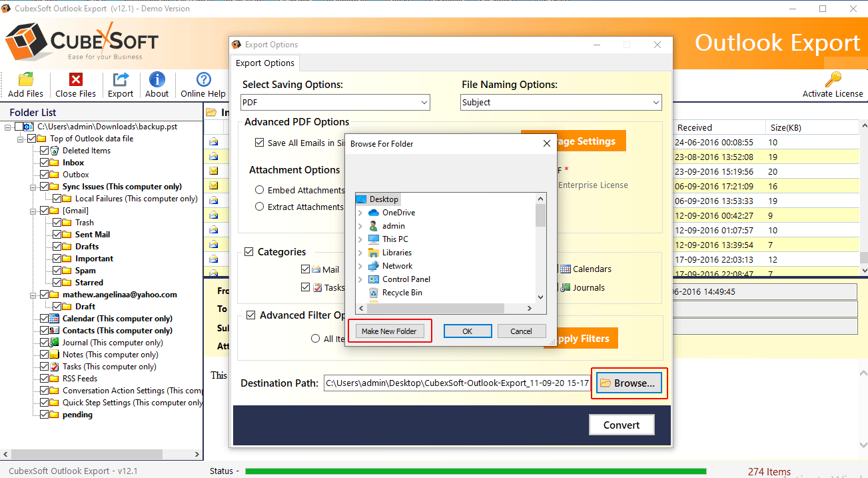Image resolution: width=868 pixels, height=478 pixels.
Task: Click the backup.pst file icon in the tree
Action: click(29, 127)
